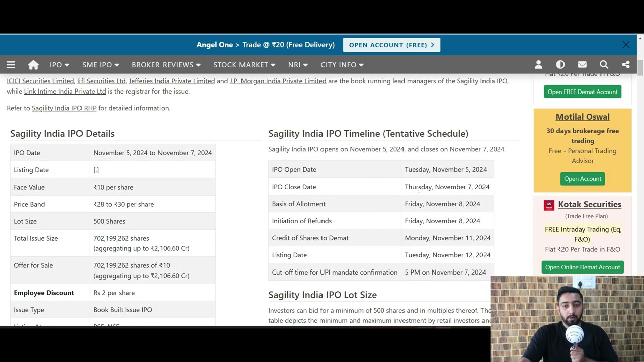Click the Listing Date '[.]' value
The height and width of the screenshot is (362, 644).
[x=96, y=170]
